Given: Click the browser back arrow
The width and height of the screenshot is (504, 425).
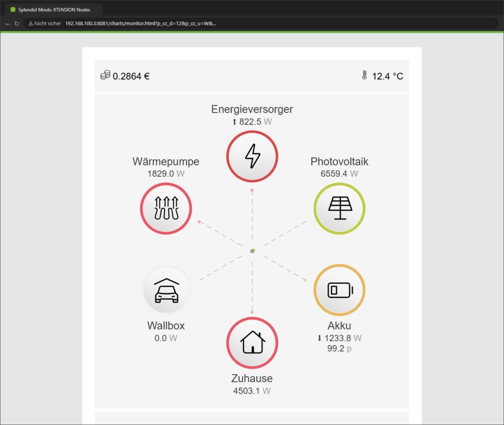Looking at the screenshot, I should 8,24.
